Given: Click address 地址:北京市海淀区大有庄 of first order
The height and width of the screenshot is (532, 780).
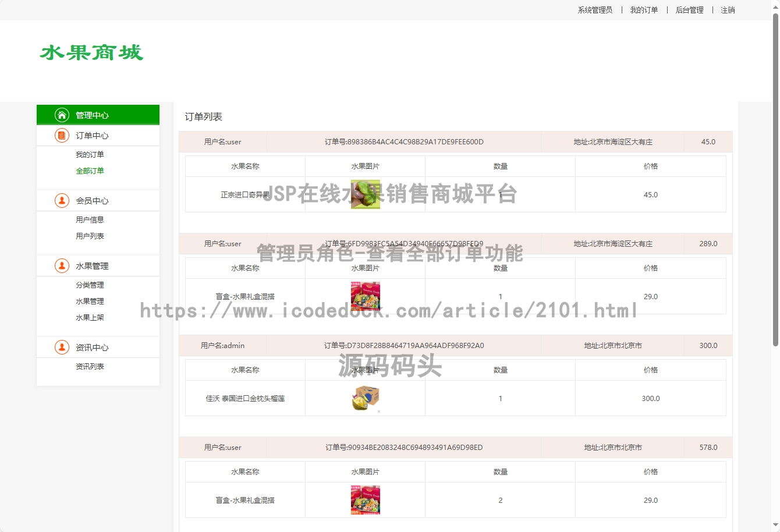Looking at the screenshot, I should [x=613, y=141].
